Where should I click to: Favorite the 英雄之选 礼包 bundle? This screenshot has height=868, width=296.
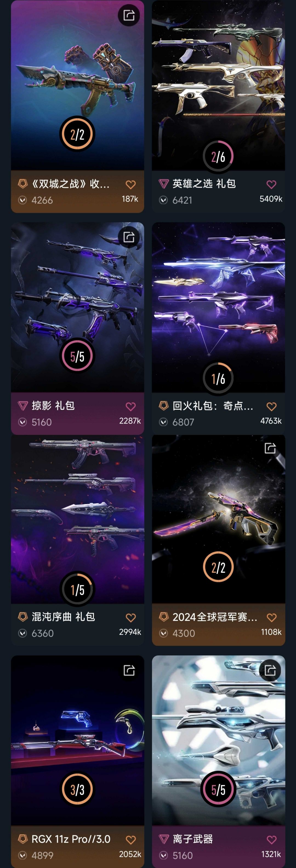271,184
